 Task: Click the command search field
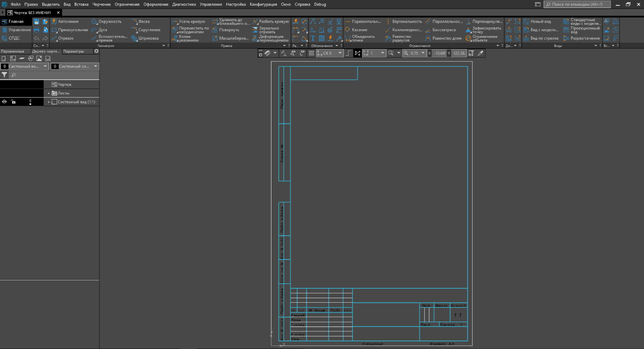[x=577, y=4]
